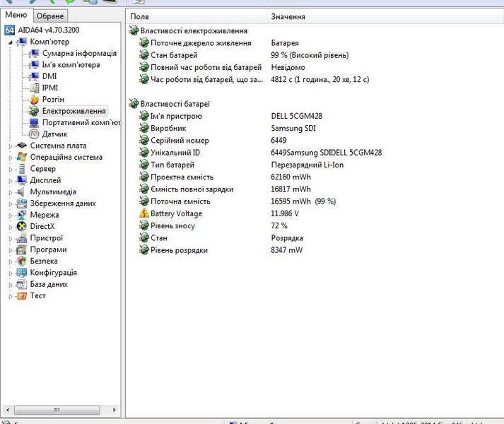This screenshot has width=504, height=424.
Task: Sort by the Поле column header
Action: (x=197, y=16)
